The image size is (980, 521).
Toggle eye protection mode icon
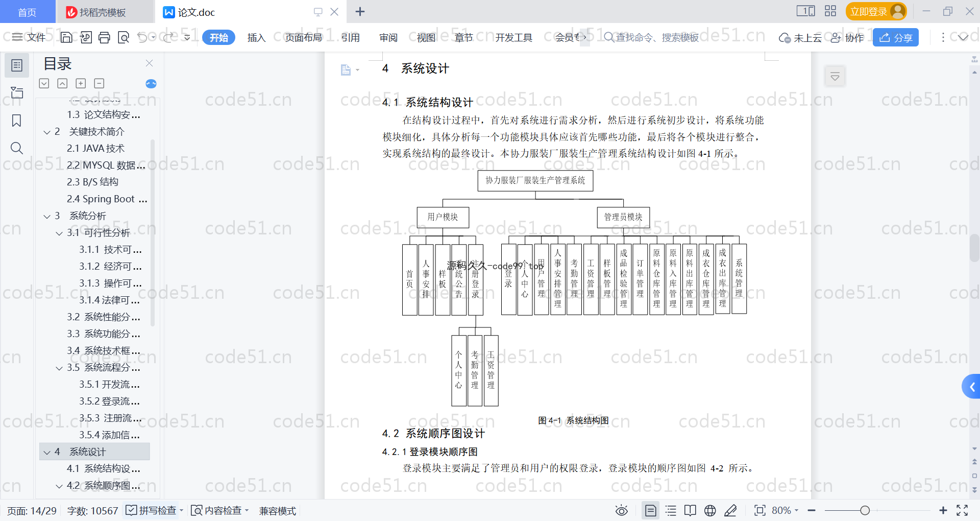click(621, 510)
